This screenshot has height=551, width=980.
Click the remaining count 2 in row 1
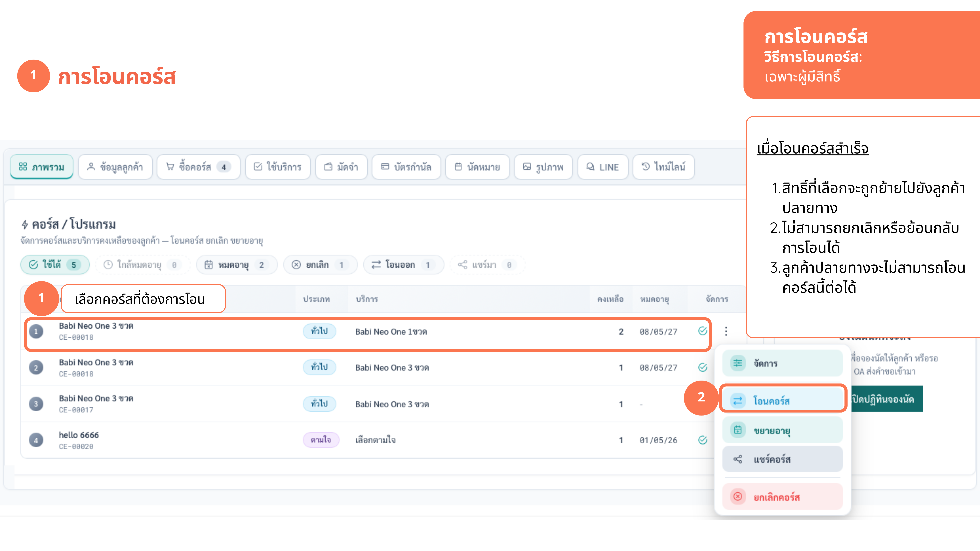[621, 332]
